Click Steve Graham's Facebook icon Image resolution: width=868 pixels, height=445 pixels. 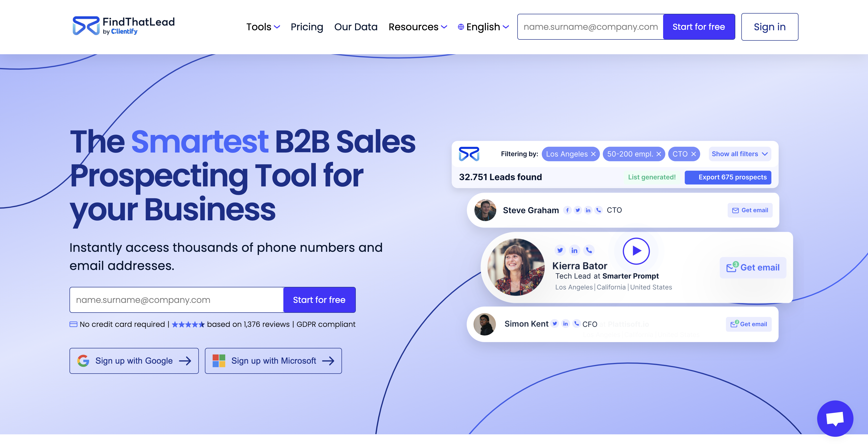567,210
